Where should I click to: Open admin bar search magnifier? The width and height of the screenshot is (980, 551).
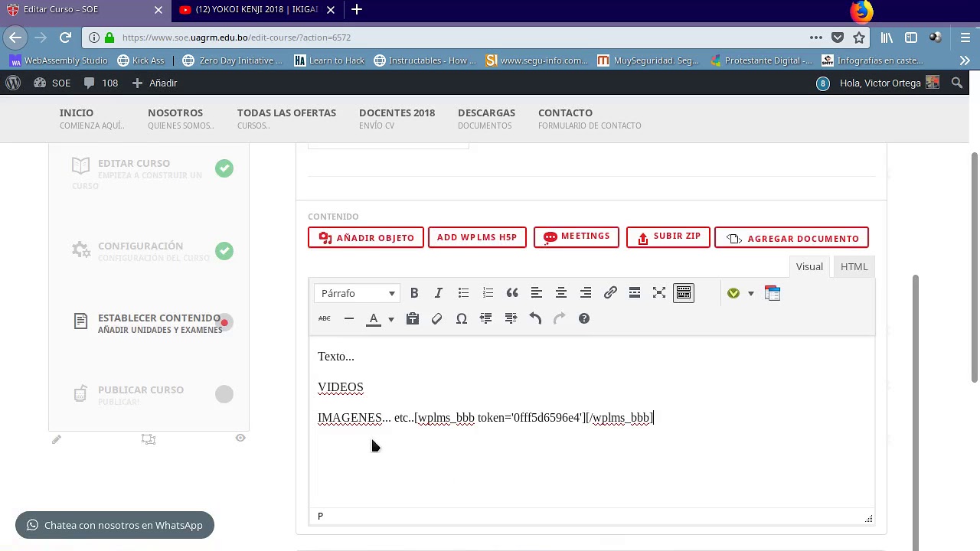[957, 83]
